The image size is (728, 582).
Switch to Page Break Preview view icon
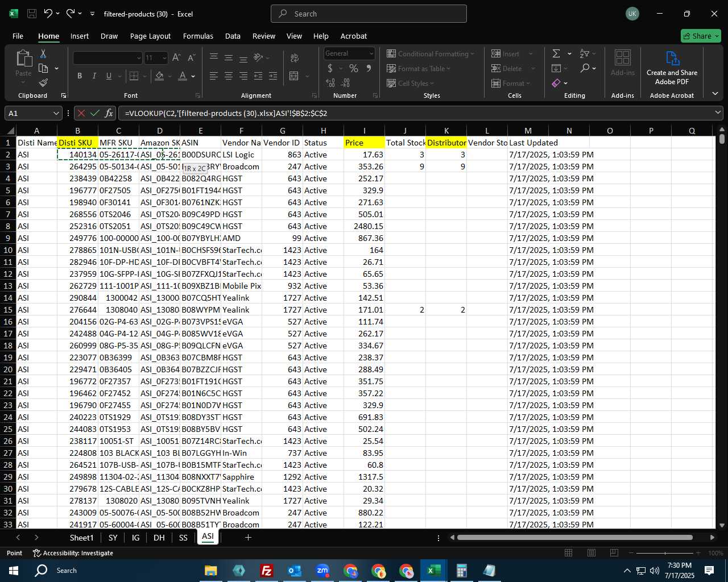pyautogui.click(x=614, y=553)
